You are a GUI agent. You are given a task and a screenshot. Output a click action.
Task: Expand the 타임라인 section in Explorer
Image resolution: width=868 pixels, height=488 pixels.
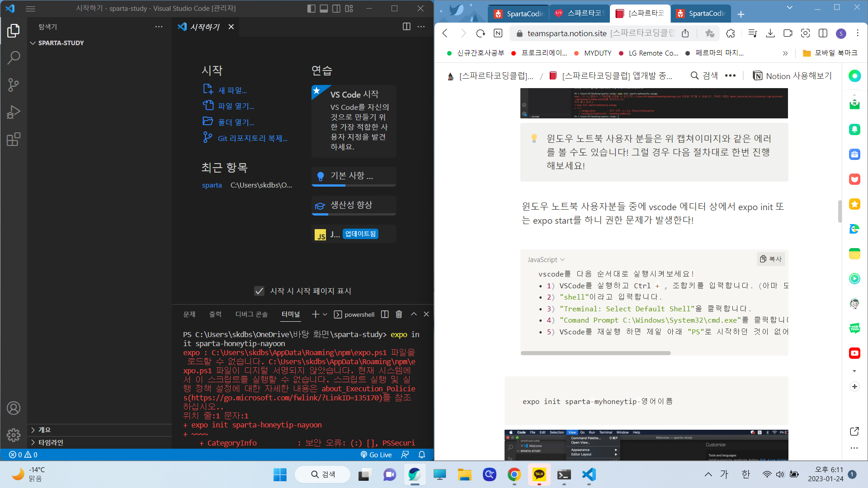[x=99, y=442]
